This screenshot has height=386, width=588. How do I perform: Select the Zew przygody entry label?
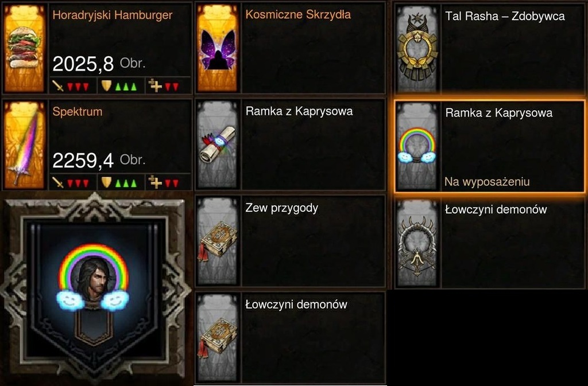click(281, 208)
